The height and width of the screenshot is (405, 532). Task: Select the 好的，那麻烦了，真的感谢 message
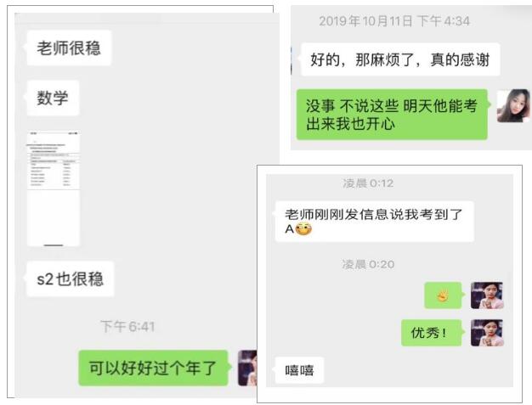point(400,59)
